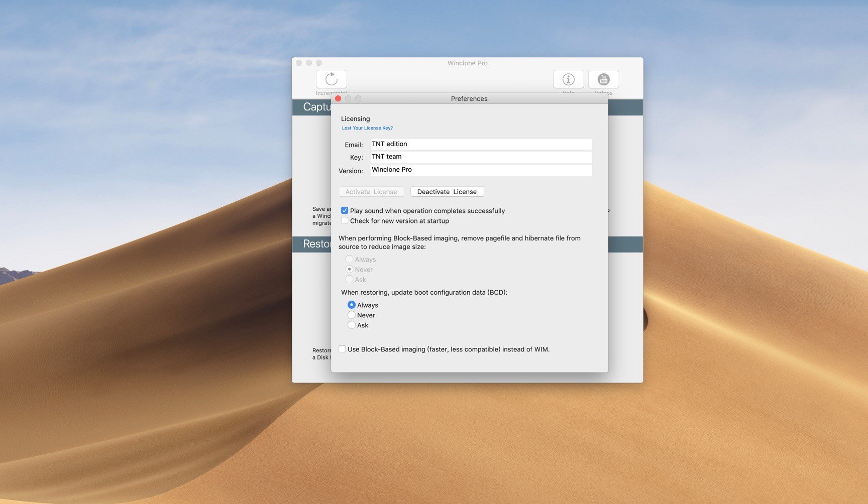This screenshot has height=504, width=868.
Task: Click the Version field showing Winclone Pro
Action: point(481,170)
